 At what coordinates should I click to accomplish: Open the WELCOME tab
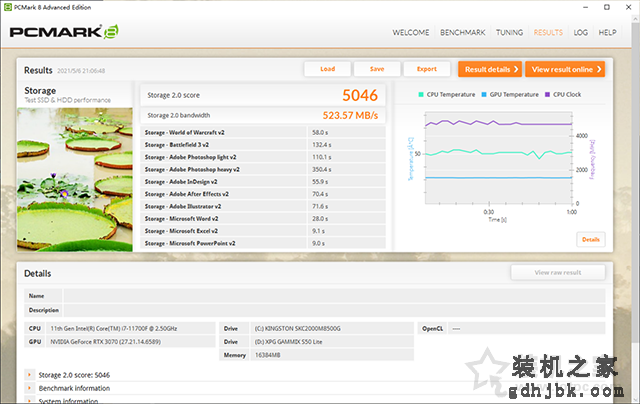point(411,32)
